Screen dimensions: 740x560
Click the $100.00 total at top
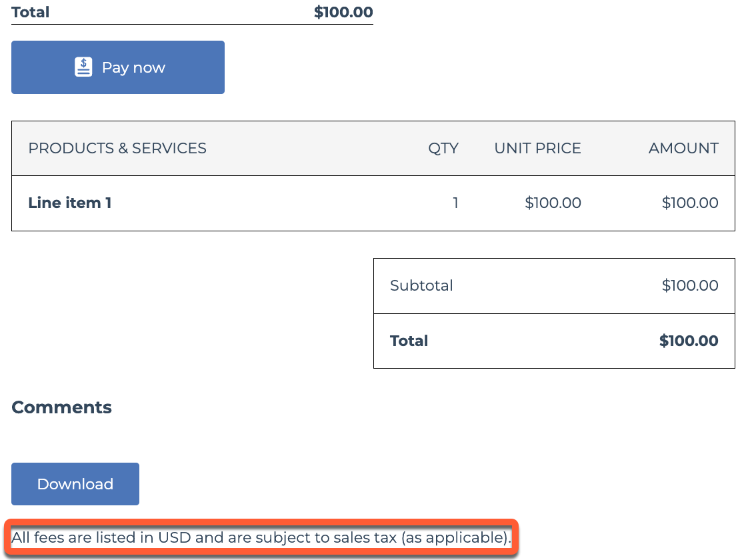pyautogui.click(x=343, y=11)
